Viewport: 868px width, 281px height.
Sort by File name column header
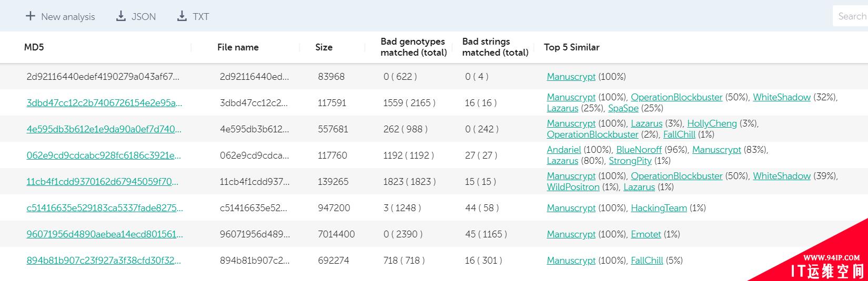click(x=238, y=47)
